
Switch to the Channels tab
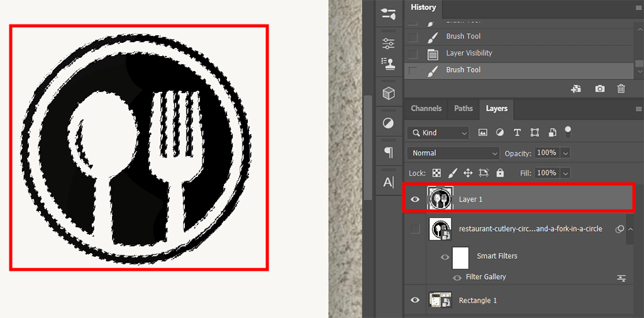tap(426, 108)
